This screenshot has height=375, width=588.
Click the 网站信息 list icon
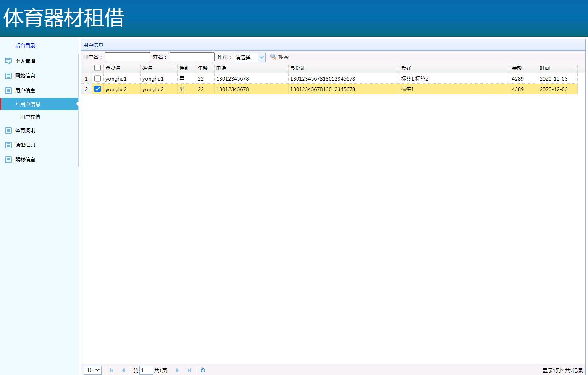tap(8, 76)
